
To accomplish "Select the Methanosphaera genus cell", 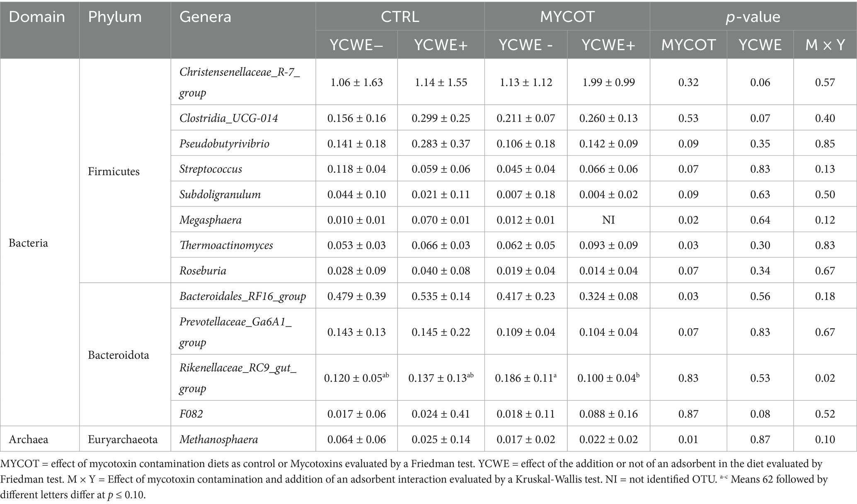I will click(218, 439).
